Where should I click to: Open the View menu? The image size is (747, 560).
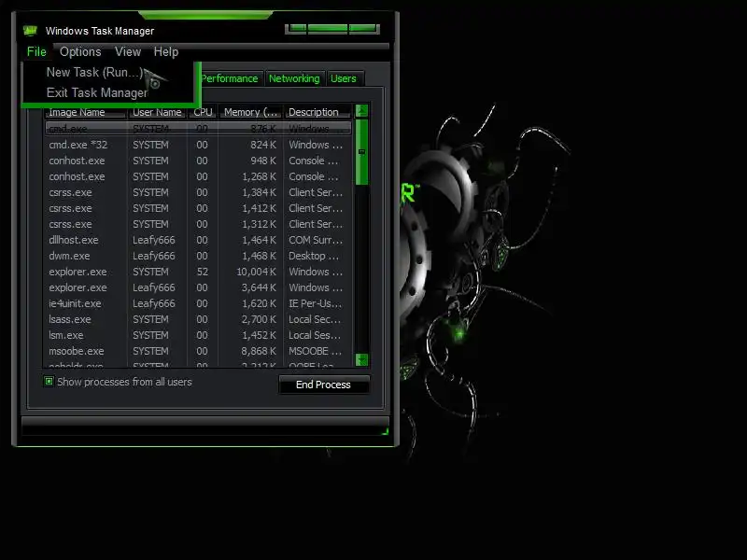128,51
